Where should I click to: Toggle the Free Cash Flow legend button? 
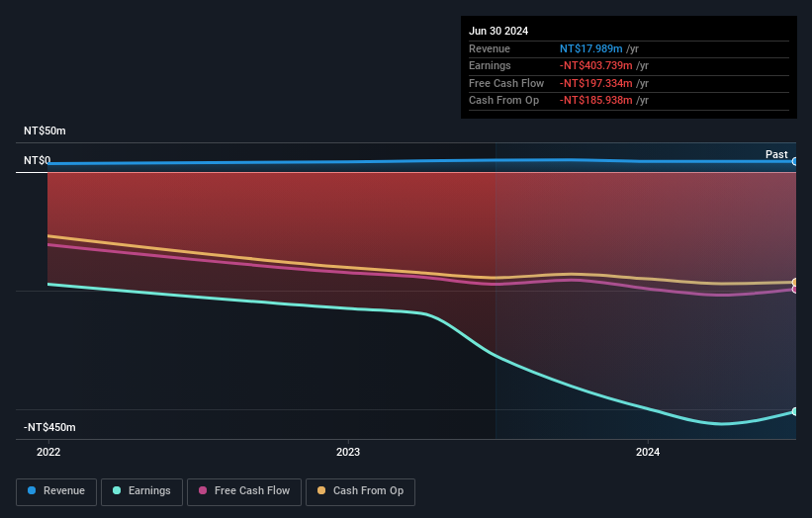(x=244, y=491)
